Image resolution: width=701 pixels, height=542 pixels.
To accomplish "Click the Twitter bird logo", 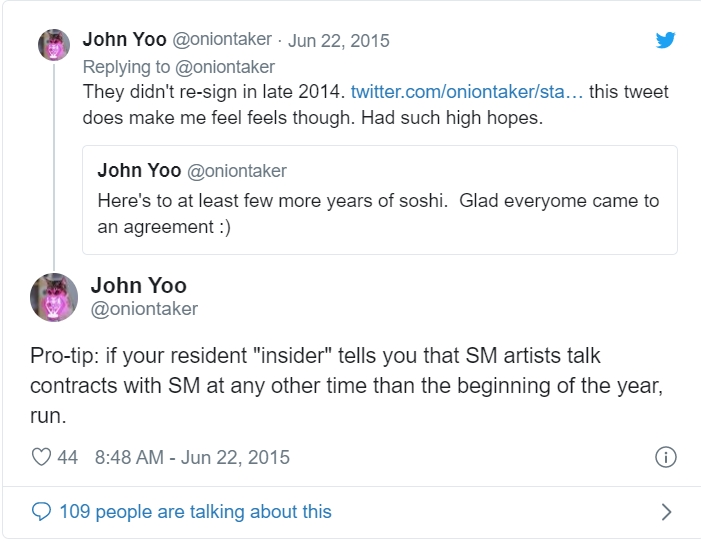I will coord(665,40).
